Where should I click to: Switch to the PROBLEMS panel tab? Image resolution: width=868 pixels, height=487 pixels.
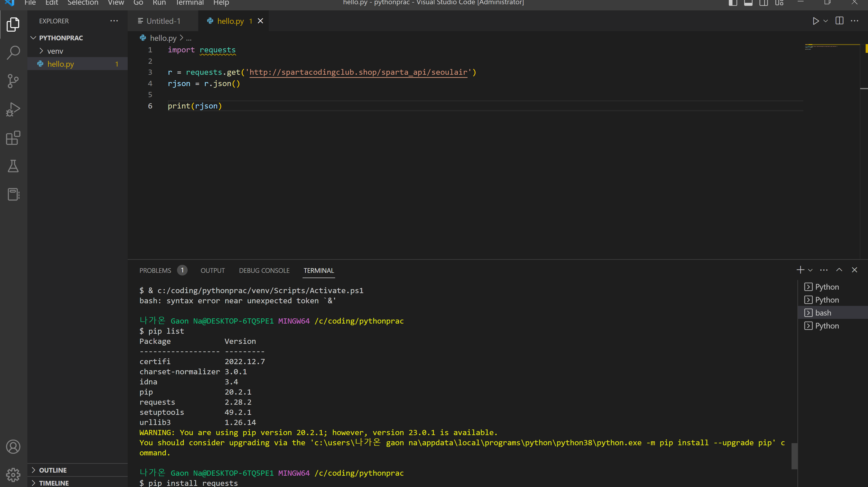click(x=155, y=271)
